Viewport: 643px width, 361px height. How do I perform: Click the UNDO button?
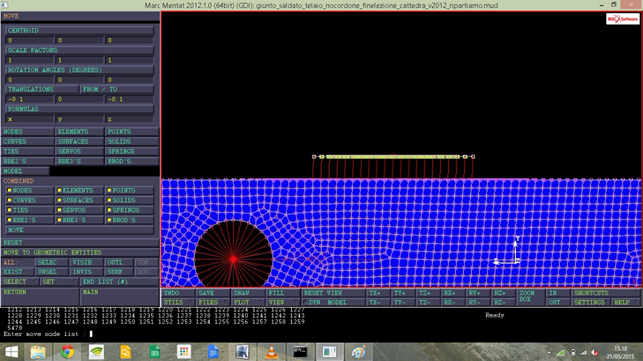(x=178, y=293)
